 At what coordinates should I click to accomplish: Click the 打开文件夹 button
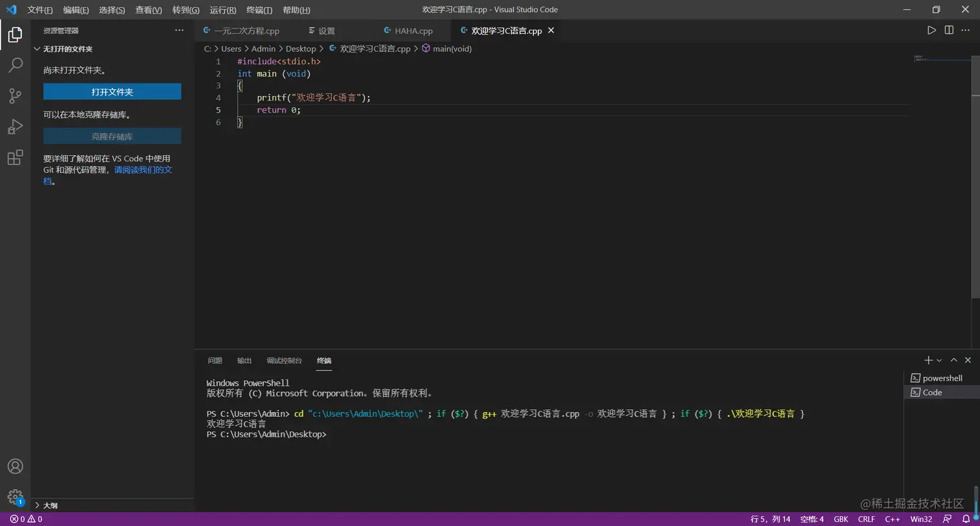(111, 91)
